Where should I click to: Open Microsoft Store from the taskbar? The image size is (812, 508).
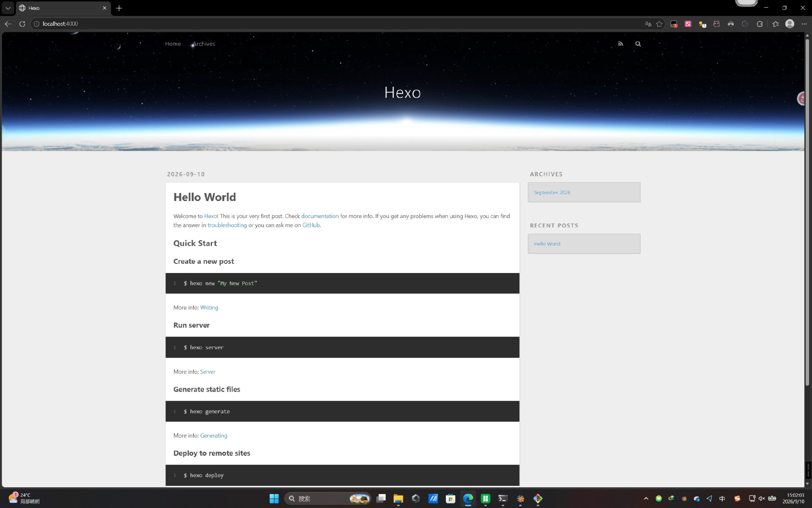(x=450, y=498)
